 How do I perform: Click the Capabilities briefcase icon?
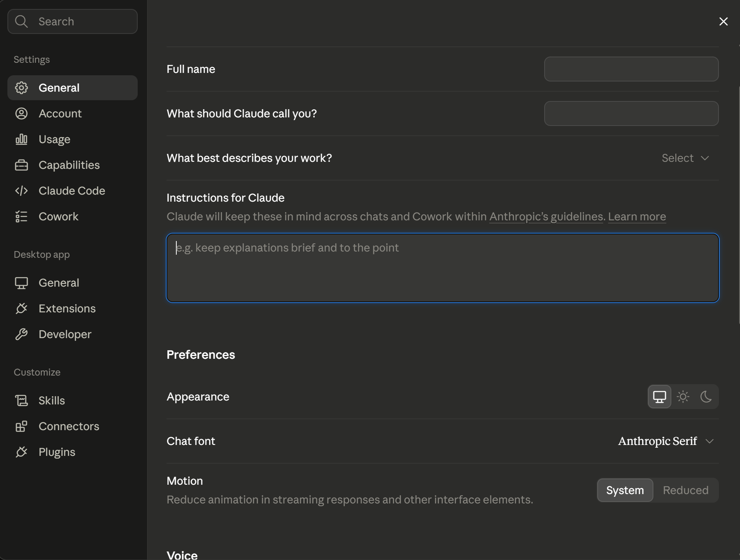coord(21,165)
